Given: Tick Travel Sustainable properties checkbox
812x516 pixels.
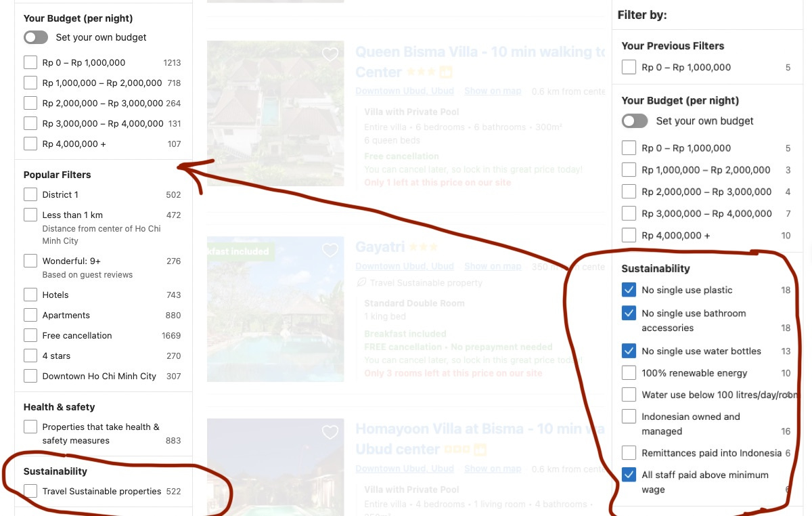Looking at the screenshot, I should coord(30,491).
